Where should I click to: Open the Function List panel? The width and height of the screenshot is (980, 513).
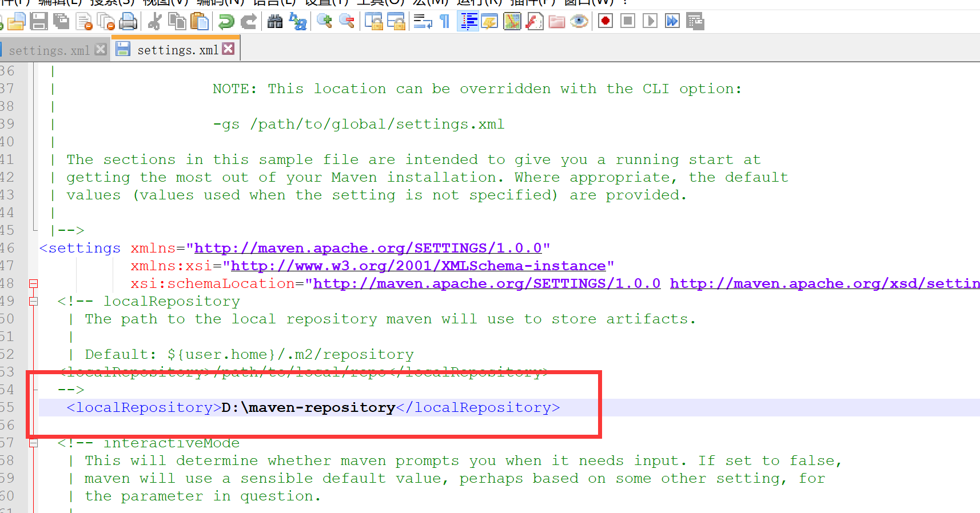[535, 22]
